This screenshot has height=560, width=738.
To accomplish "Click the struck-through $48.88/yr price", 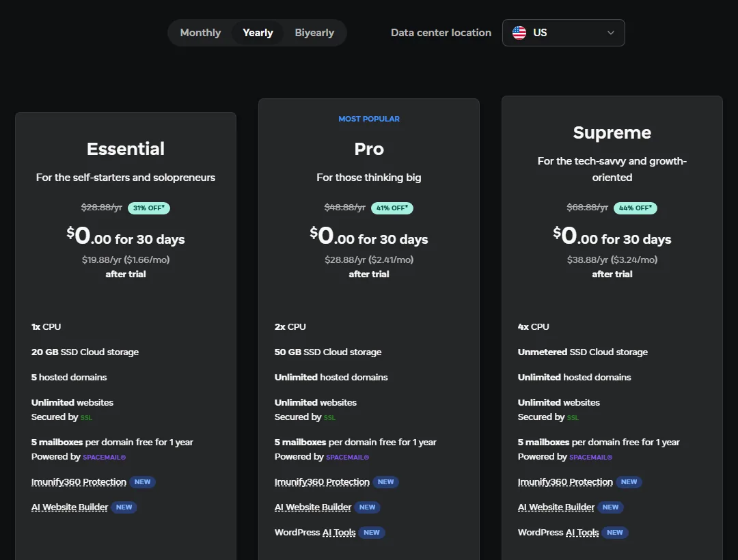I will [345, 208].
